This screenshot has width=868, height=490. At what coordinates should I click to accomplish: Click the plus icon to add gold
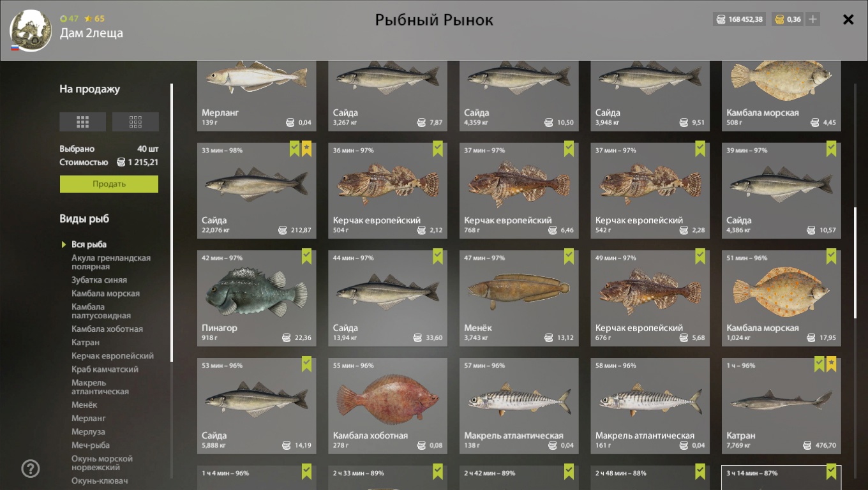pos(812,19)
